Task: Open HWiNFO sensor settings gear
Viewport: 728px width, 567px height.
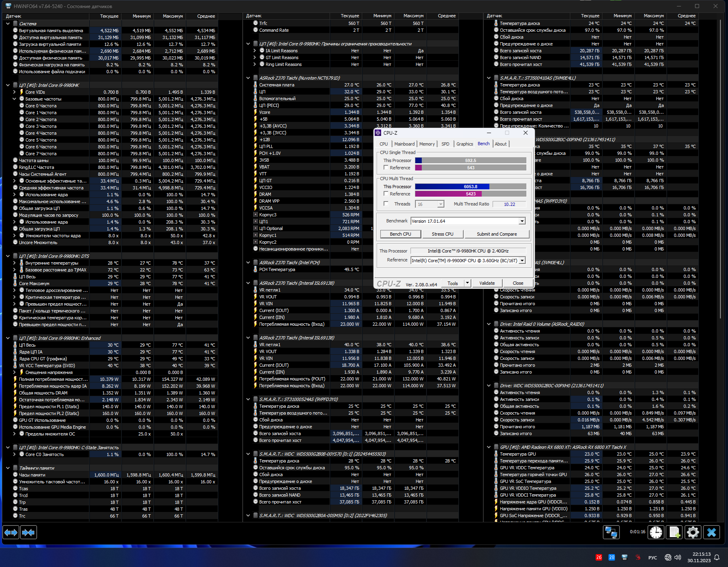Action: (x=693, y=532)
